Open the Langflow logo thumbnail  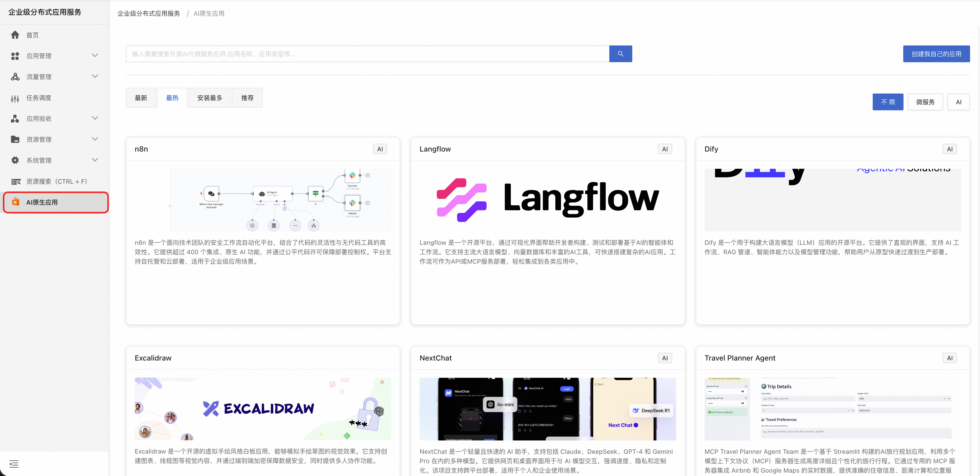pyautogui.click(x=547, y=200)
